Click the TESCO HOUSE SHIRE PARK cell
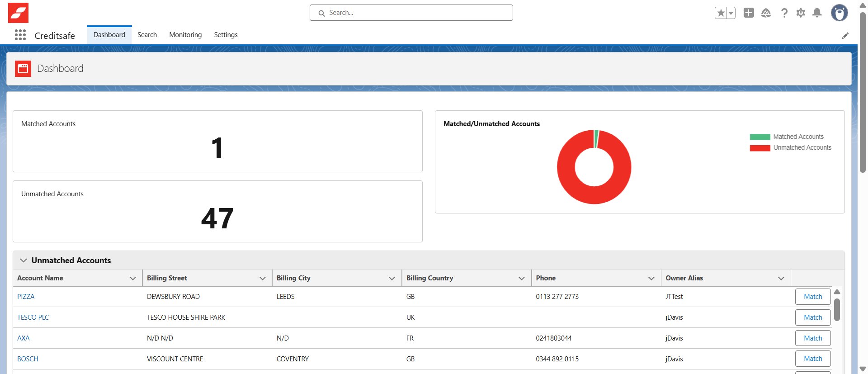 [x=186, y=317]
